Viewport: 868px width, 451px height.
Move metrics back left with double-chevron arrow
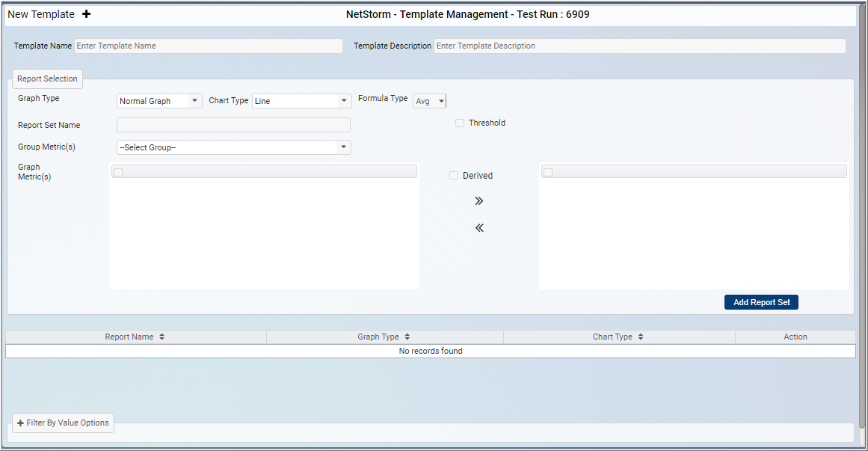478,227
